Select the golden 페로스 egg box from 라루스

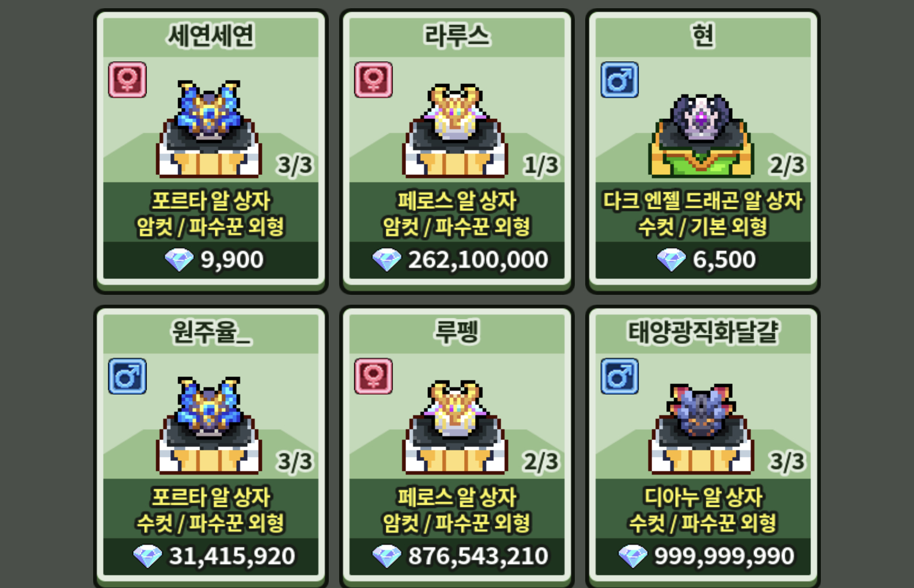pos(455,130)
